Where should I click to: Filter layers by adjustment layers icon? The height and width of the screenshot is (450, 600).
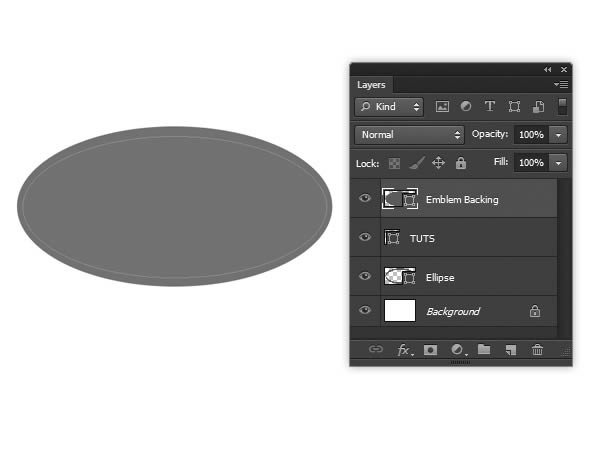pyautogui.click(x=466, y=106)
